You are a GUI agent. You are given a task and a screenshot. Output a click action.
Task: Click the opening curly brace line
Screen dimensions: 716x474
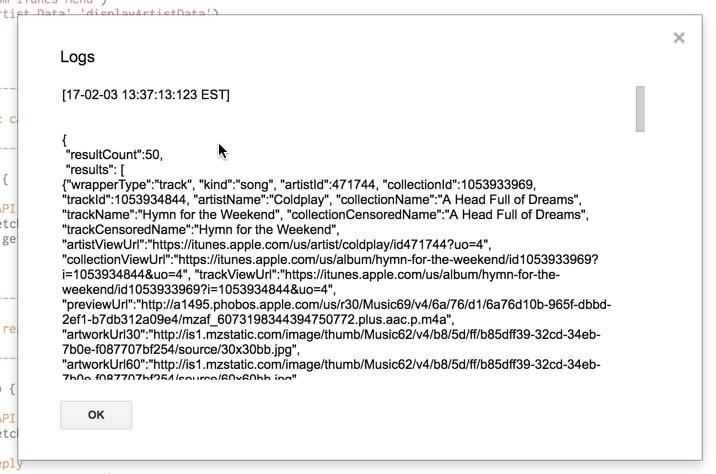[65, 140]
